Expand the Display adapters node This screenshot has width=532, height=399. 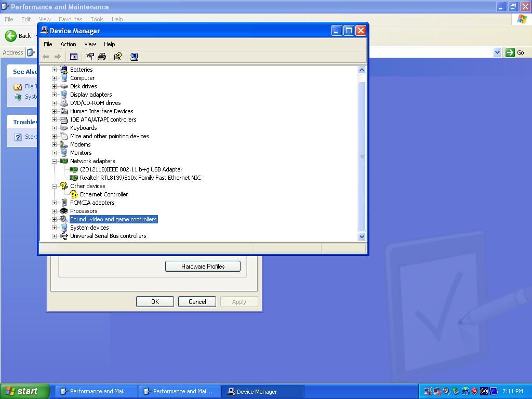(54, 95)
